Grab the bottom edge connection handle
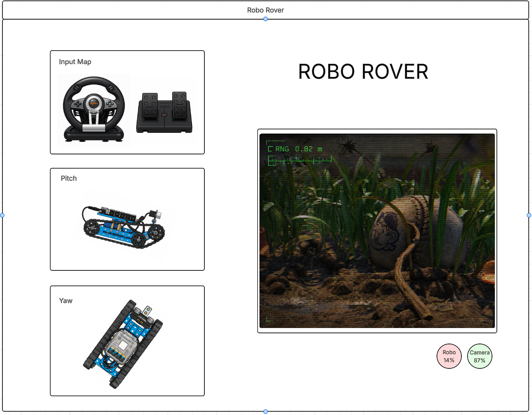The width and height of the screenshot is (532, 415). 266,411
